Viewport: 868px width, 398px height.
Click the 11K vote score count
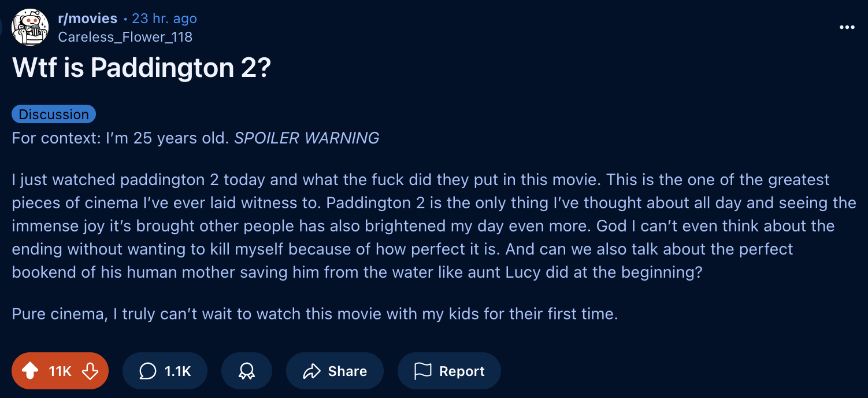tap(60, 371)
